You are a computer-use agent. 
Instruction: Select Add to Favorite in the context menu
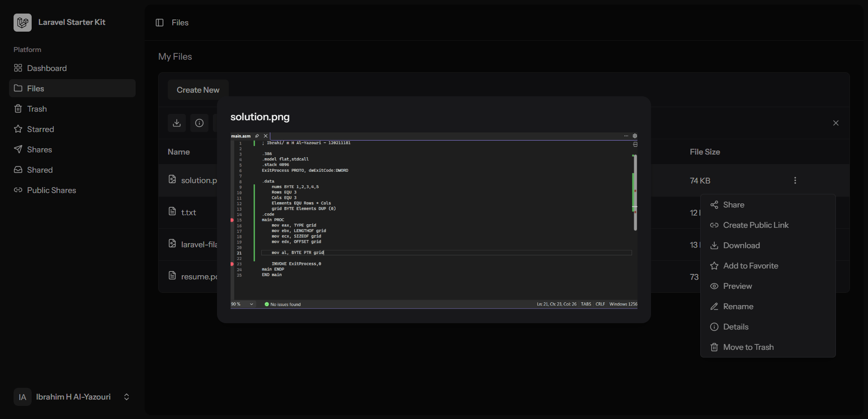(x=768, y=266)
